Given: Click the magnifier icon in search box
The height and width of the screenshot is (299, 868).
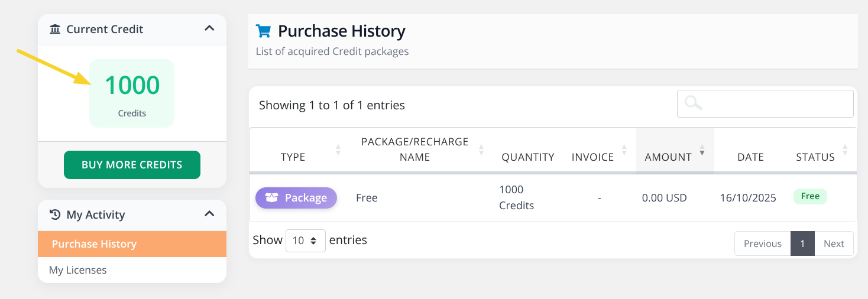Looking at the screenshot, I should 693,103.
